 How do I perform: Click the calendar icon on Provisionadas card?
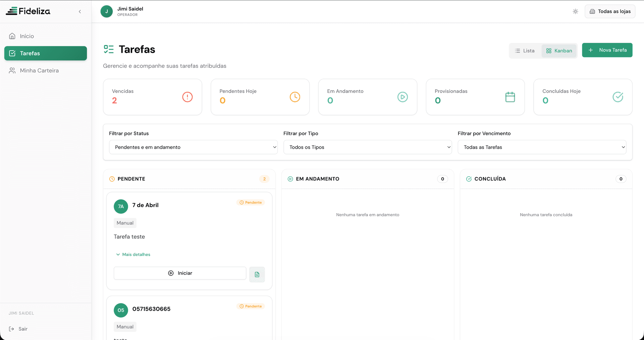pos(510,97)
